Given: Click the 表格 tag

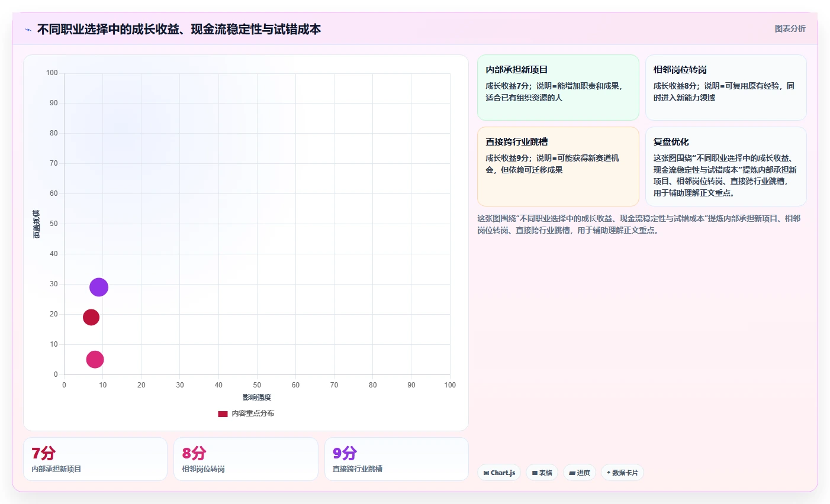Looking at the screenshot, I should click(542, 473).
